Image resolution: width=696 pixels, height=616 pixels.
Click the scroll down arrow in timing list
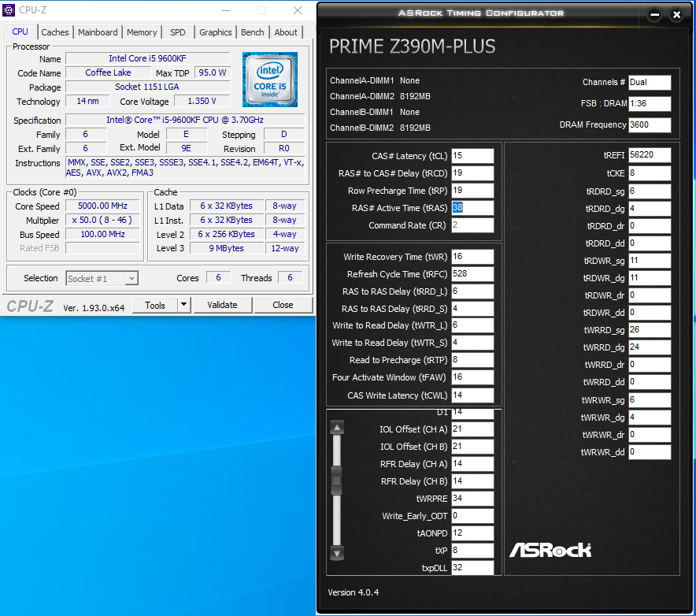pos(337,554)
